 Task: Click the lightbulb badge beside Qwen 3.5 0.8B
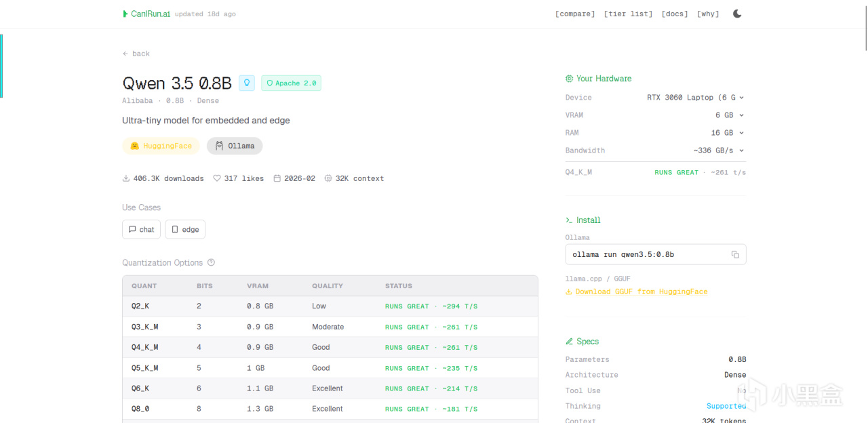[x=247, y=83]
